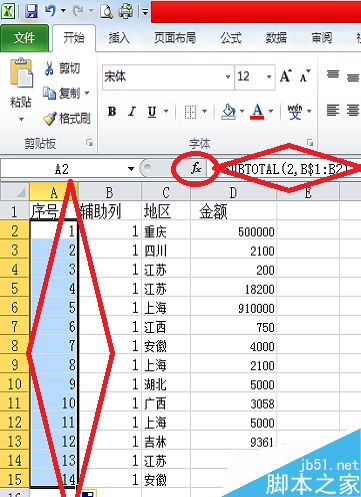
Task: Apply the Fill Color paint bucket
Action: [x=229, y=112]
